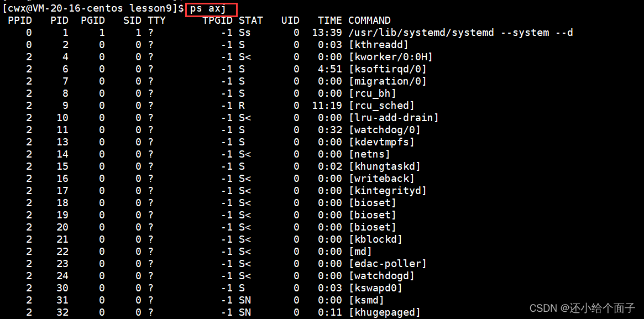Click the '[bioset]' entry for PID 18

click(373, 203)
